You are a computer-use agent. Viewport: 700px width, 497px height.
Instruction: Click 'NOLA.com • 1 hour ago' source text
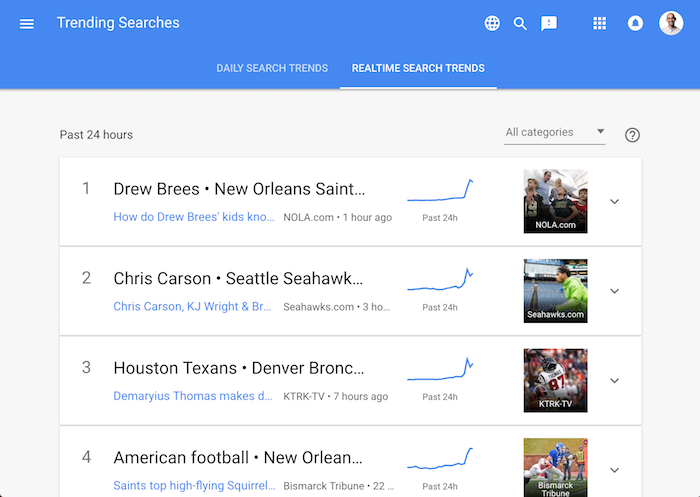338,217
